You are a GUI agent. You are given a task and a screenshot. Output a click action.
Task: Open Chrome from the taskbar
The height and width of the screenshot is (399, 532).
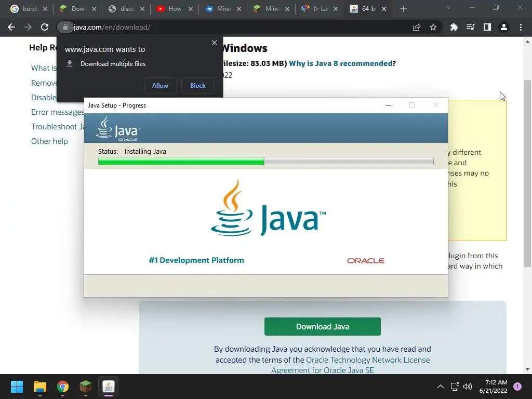pos(63,387)
